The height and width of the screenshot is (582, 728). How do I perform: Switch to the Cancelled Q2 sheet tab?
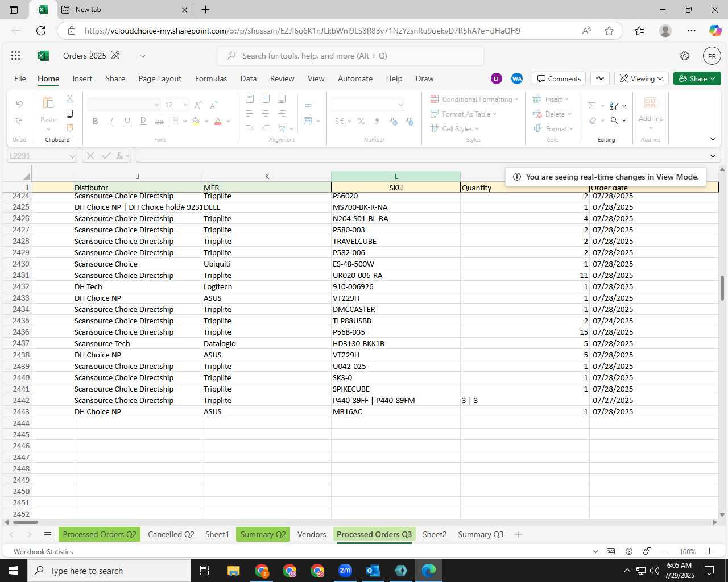(x=171, y=534)
